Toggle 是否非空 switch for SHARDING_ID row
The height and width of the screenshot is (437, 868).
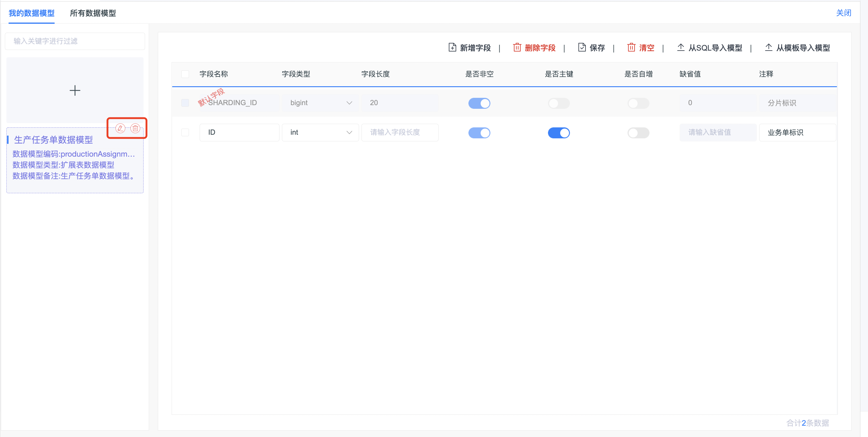tap(479, 103)
